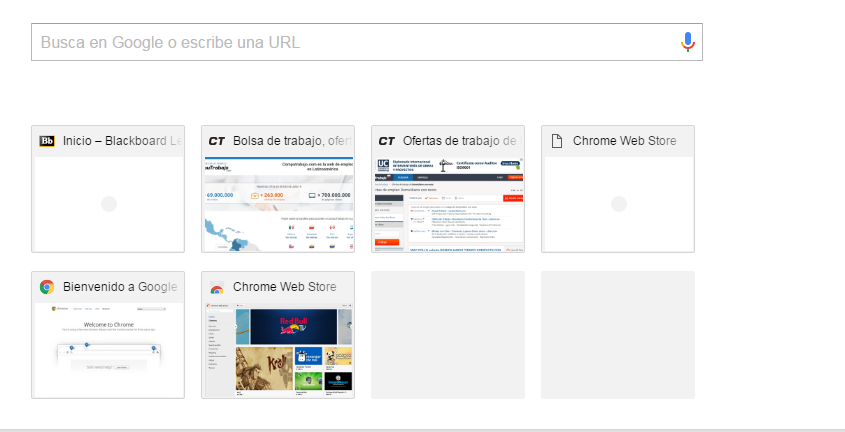The width and height of the screenshot is (845, 432).
Task: Click the CT favicon beside 'Ofertas de trabajo'
Action: [386, 141]
